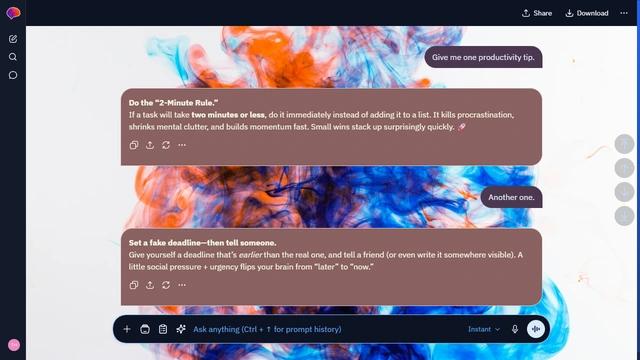Click the clipboard icon in the prompt bar
This screenshot has height=360, width=640.
coord(163,329)
